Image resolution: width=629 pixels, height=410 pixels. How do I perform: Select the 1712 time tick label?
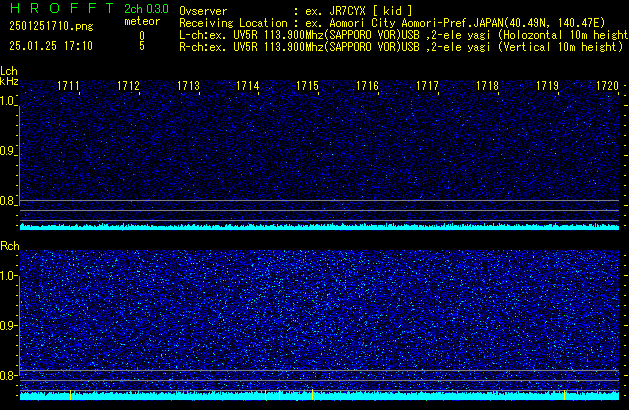[x=128, y=86]
